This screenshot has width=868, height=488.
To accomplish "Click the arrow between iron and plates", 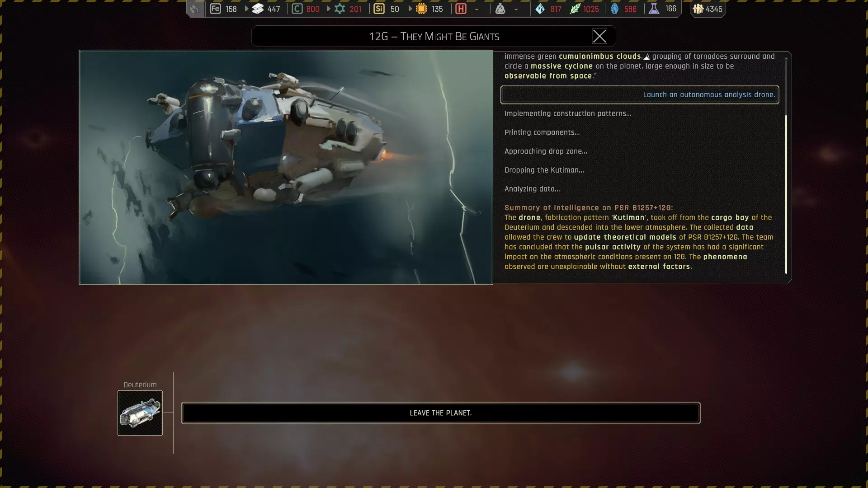I will (x=246, y=9).
